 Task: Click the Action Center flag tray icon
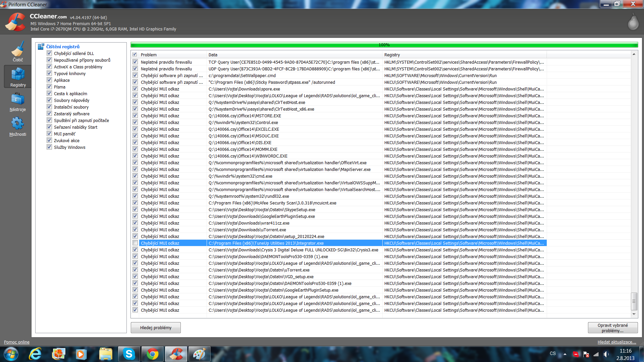click(x=586, y=354)
